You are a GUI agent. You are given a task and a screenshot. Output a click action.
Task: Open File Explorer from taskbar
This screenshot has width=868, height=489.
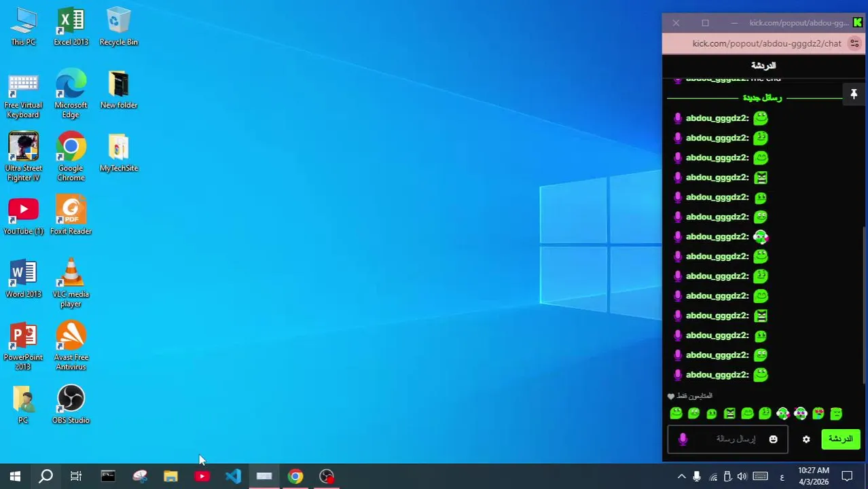click(170, 476)
